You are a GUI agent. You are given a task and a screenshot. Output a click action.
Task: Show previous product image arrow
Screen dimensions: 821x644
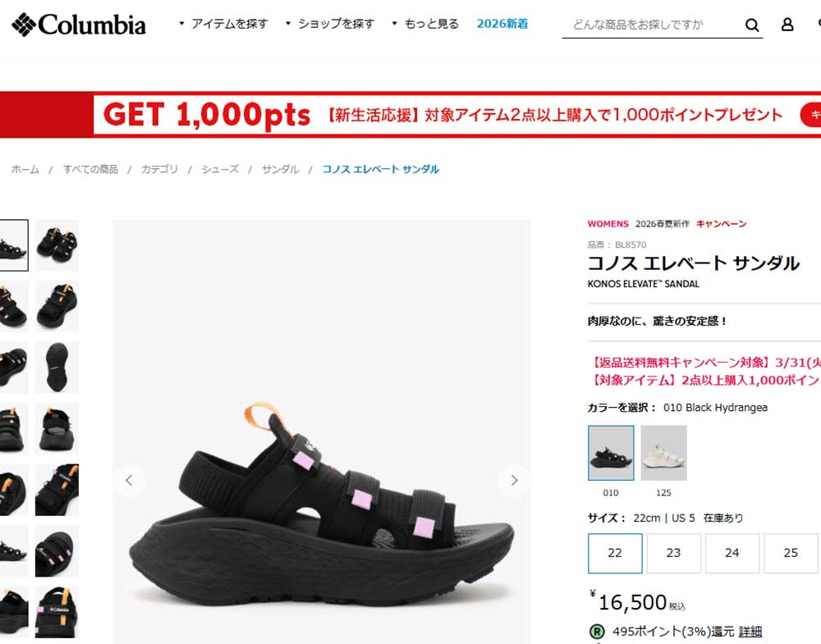tap(129, 480)
